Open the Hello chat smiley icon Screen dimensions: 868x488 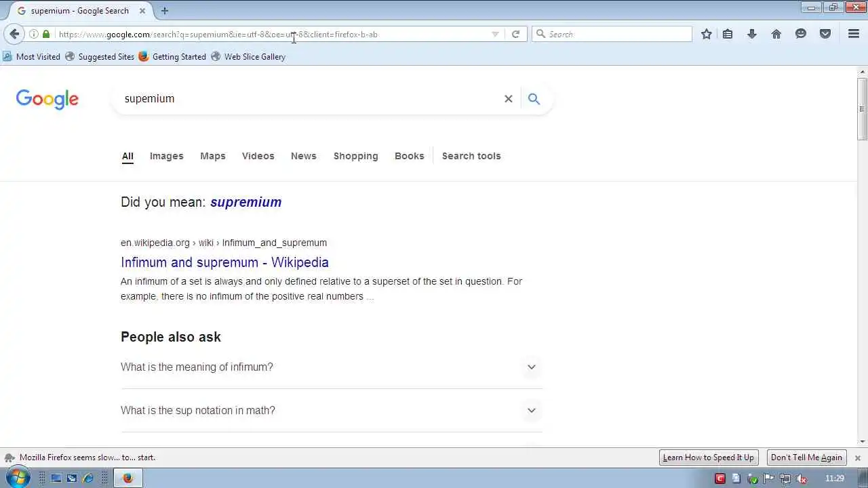pyautogui.click(x=801, y=34)
